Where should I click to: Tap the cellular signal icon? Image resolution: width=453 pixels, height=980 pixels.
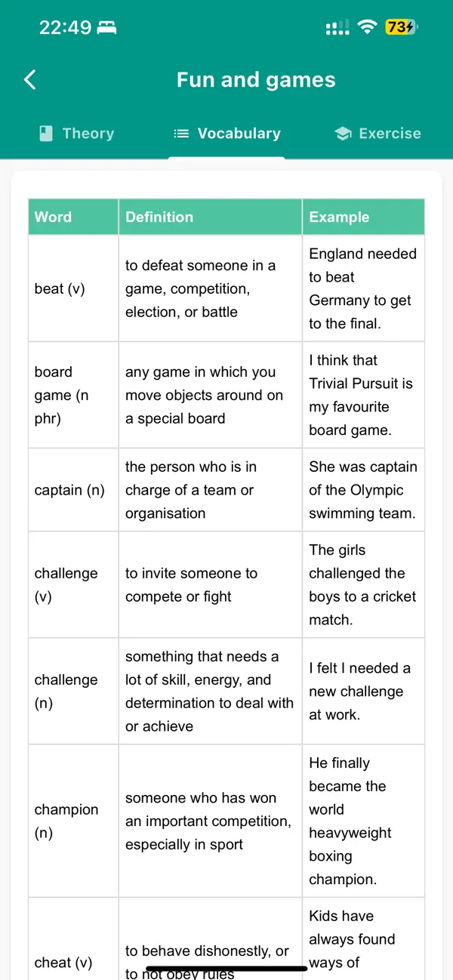pos(337,28)
